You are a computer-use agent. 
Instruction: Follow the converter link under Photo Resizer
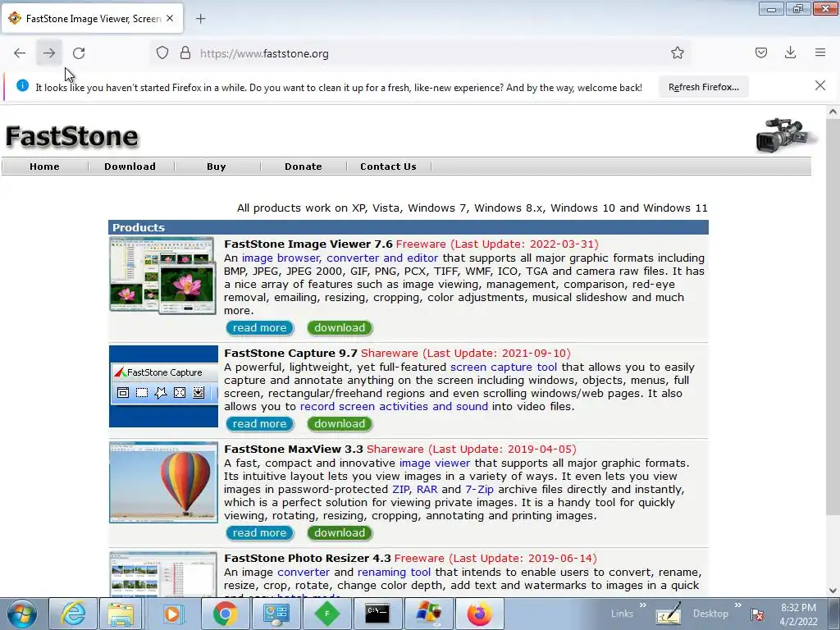click(x=304, y=573)
